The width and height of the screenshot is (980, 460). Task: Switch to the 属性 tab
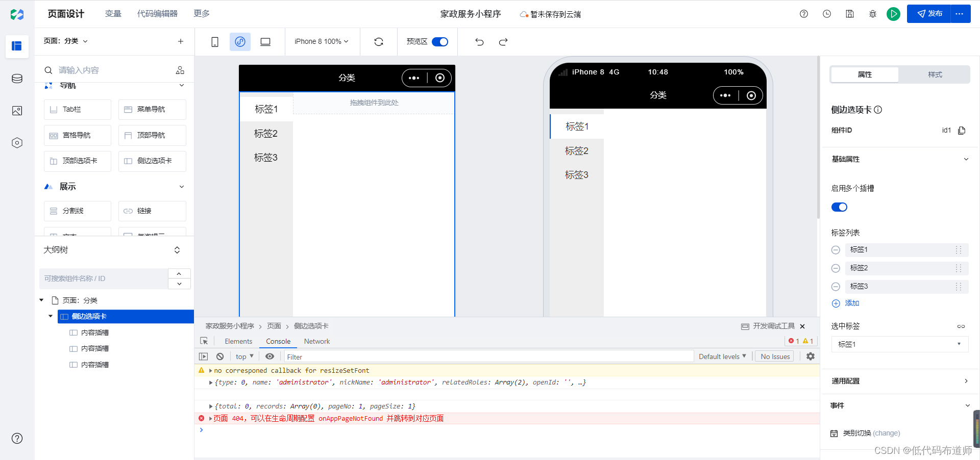pyautogui.click(x=865, y=74)
